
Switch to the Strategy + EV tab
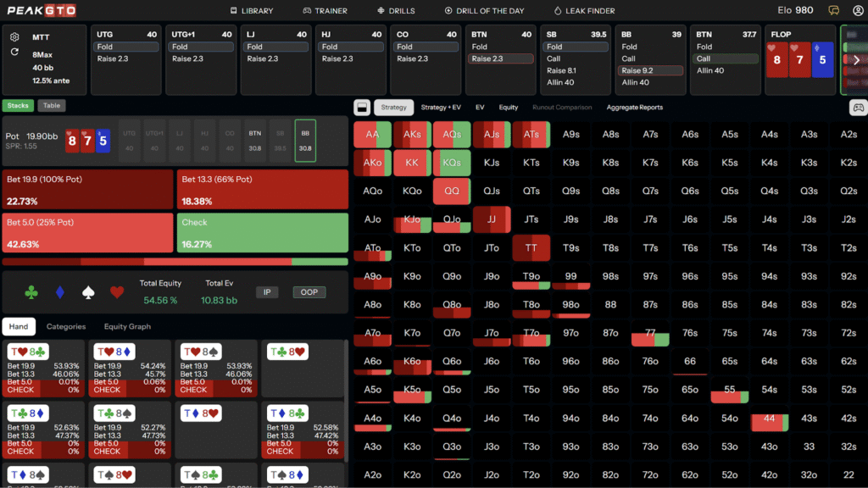point(441,108)
